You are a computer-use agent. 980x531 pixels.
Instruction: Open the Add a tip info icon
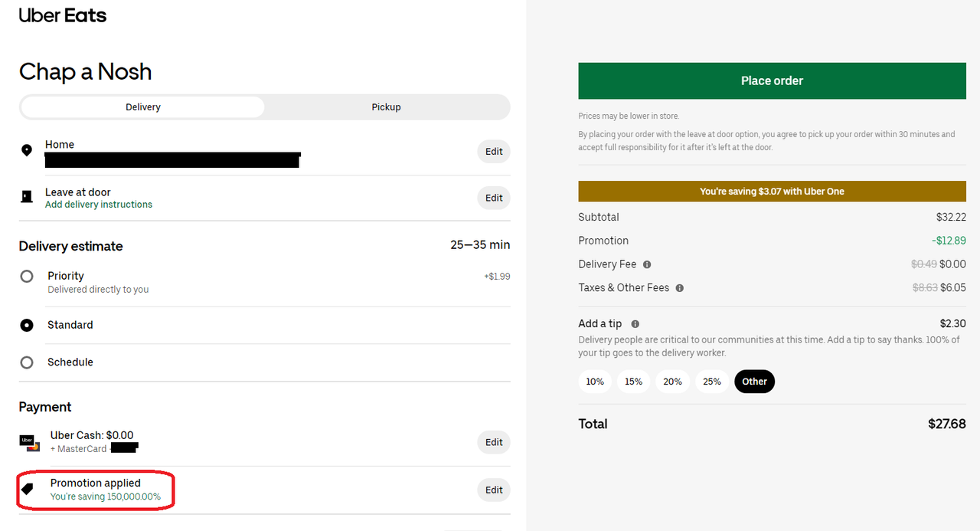(635, 324)
